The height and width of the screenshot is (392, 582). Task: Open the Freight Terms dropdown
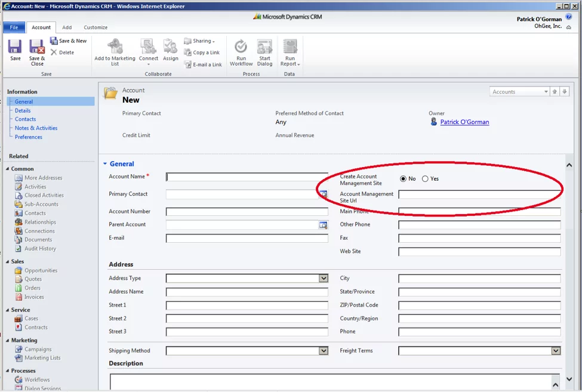tap(556, 351)
